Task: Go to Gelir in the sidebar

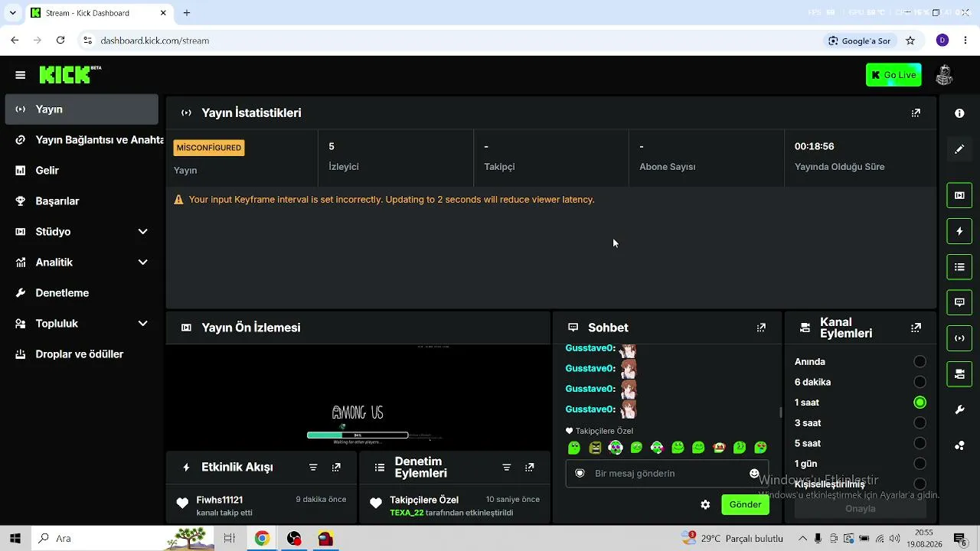Action: click(x=82, y=171)
